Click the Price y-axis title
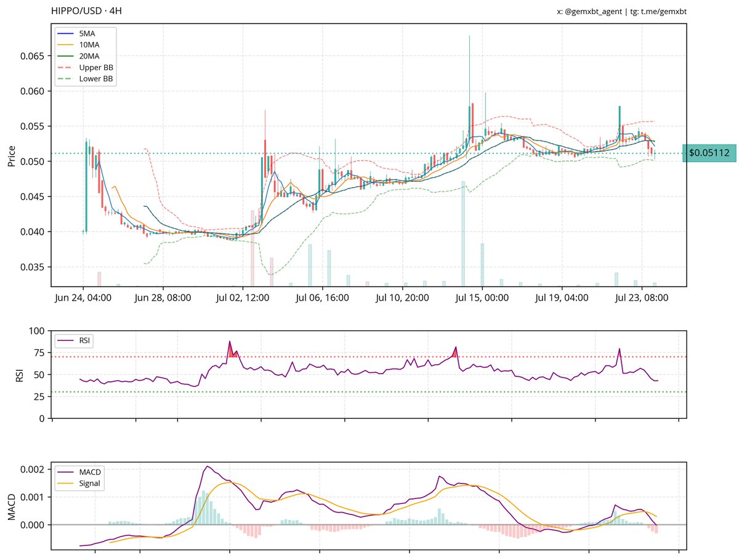This screenshot has width=739, height=560. pos(12,156)
